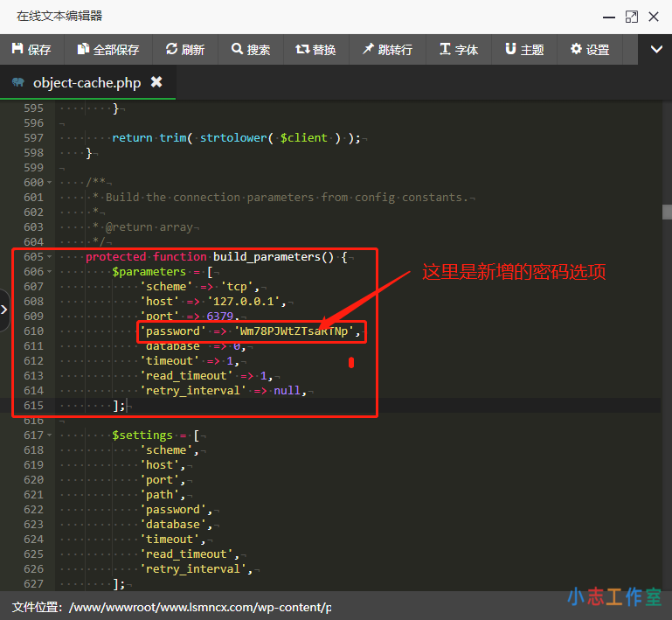Click the vertical scrollbar thumb

pos(667,212)
